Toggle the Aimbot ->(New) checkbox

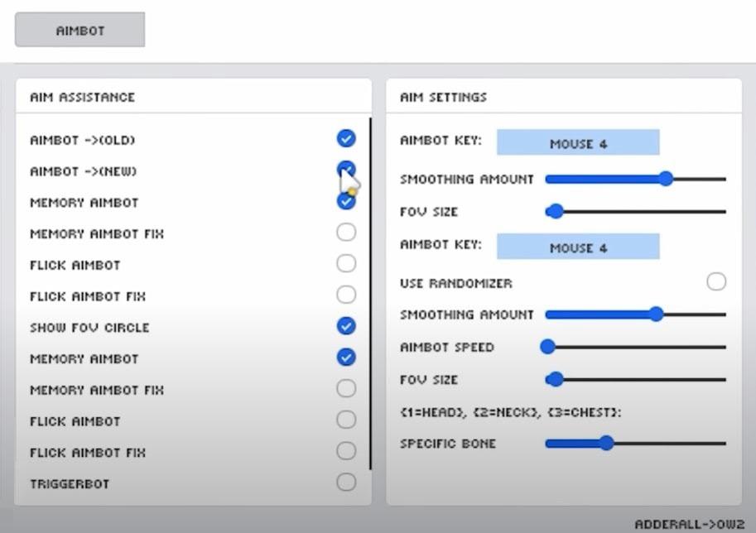(x=344, y=169)
